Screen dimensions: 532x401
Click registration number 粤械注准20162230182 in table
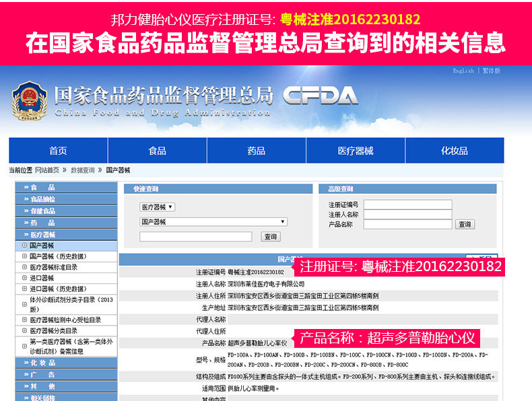click(256, 272)
